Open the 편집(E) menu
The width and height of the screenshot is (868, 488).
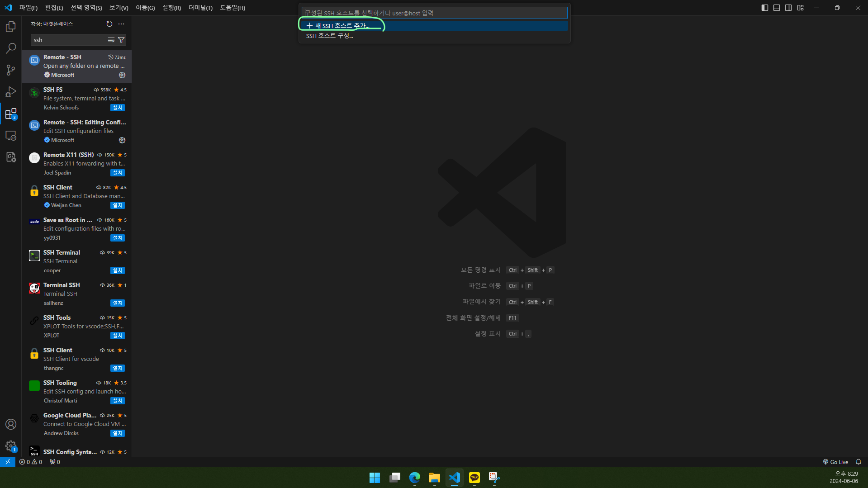click(x=54, y=8)
